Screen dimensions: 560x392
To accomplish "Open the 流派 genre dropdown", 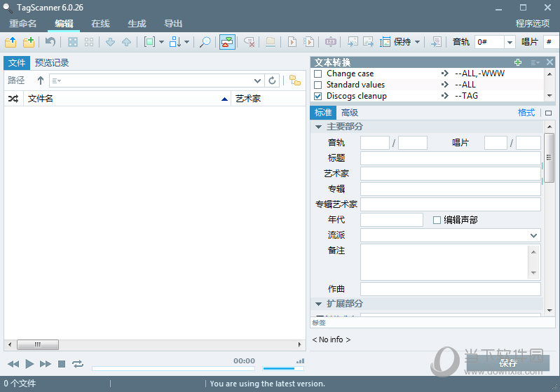I will pyautogui.click(x=533, y=235).
